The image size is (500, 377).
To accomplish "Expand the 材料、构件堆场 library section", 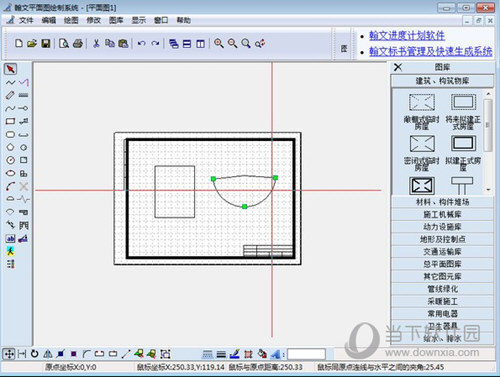I will [x=442, y=202].
